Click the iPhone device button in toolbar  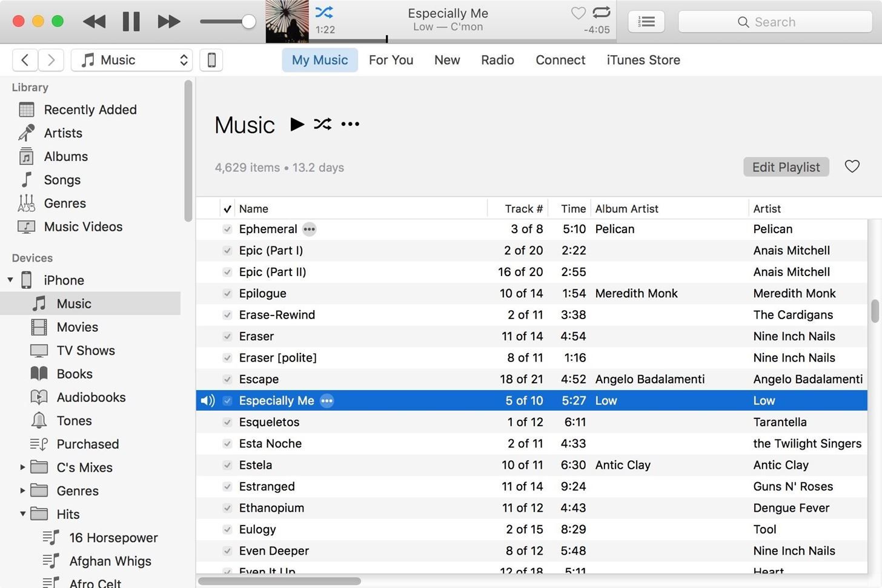(211, 60)
